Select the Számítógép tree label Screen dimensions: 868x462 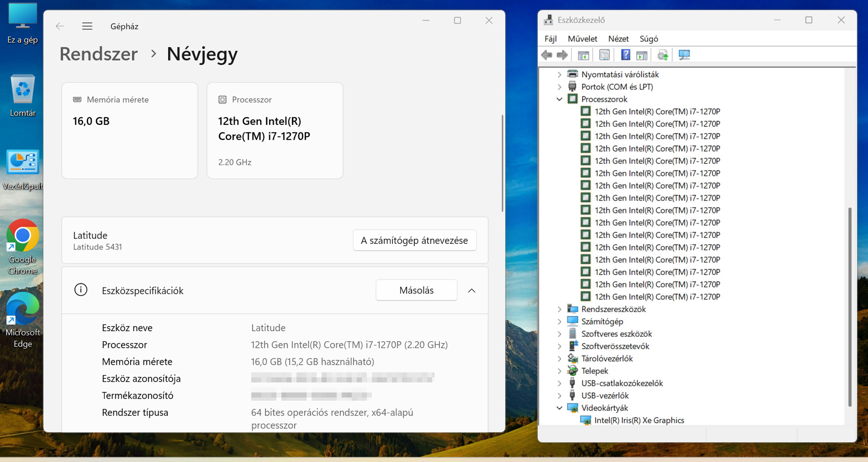[x=602, y=321]
